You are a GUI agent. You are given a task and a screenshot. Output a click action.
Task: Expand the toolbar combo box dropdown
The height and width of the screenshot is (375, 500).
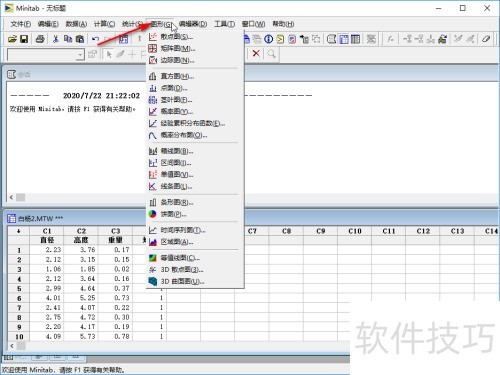point(80,54)
